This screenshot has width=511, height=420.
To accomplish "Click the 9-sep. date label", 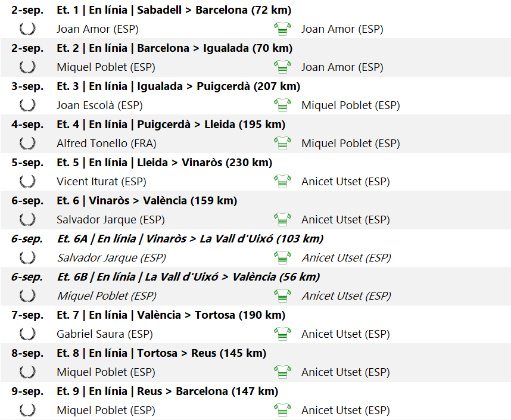I will click(27, 391).
